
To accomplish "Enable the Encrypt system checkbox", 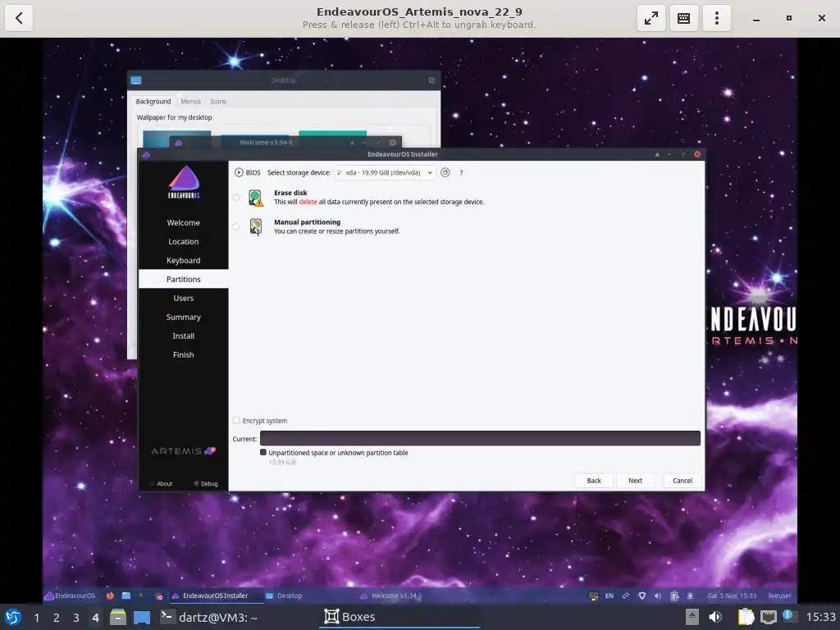I will coord(236,421).
